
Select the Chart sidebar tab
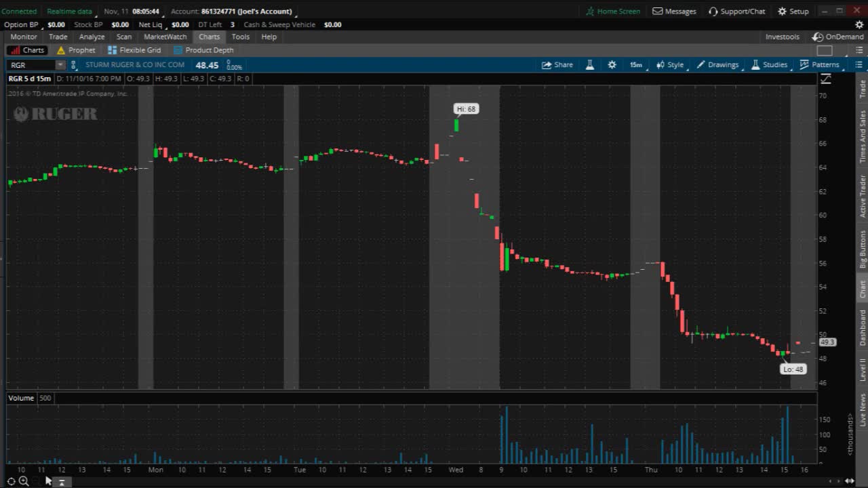click(863, 289)
